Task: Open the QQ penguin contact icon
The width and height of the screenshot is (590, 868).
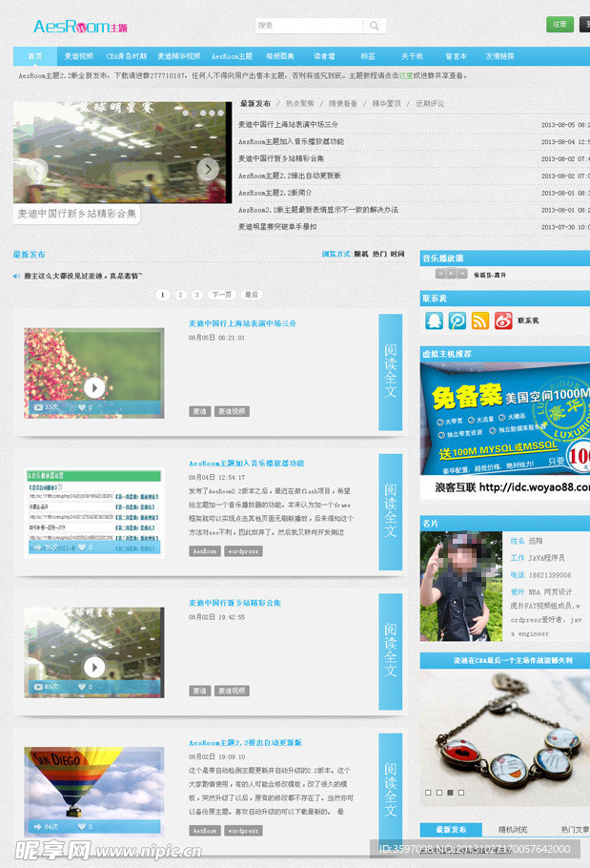Action: pyautogui.click(x=434, y=320)
